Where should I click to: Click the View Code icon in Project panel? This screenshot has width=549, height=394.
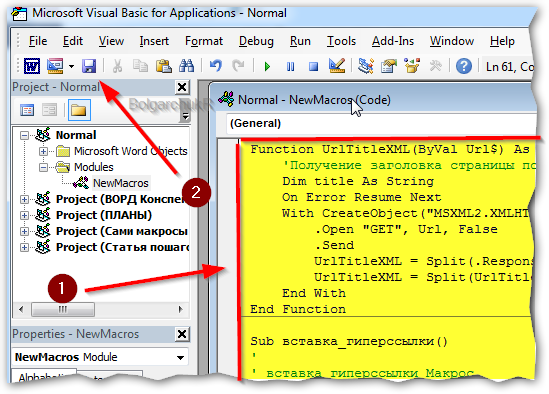(27, 110)
